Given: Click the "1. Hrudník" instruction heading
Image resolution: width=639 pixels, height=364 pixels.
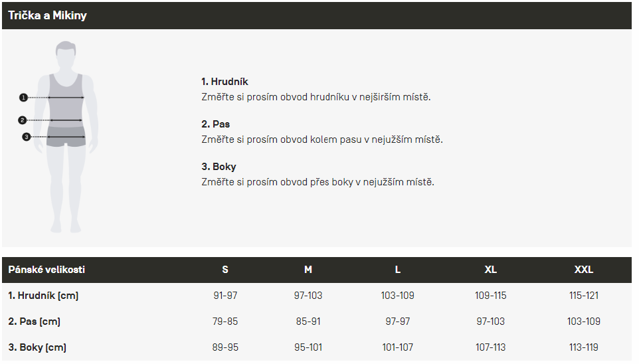Looking at the screenshot, I should tap(225, 82).
